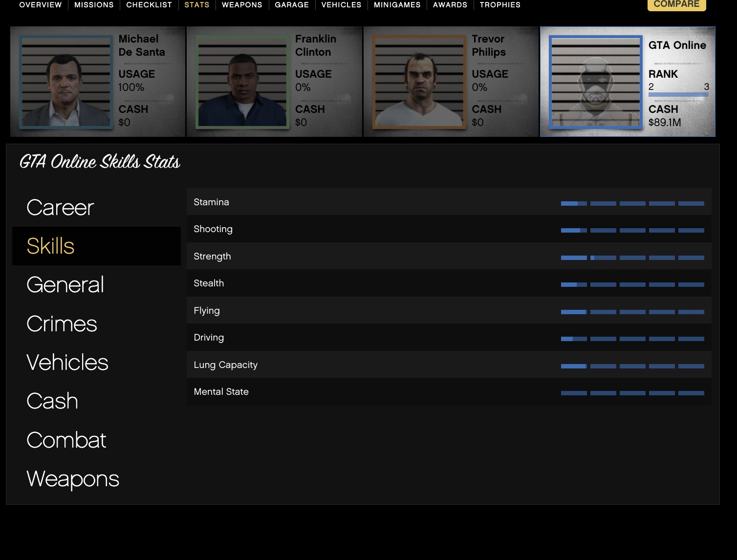The image size is (737, 560).
Task: Click the GTA Online rank progress bar
Action: [678, 95]
